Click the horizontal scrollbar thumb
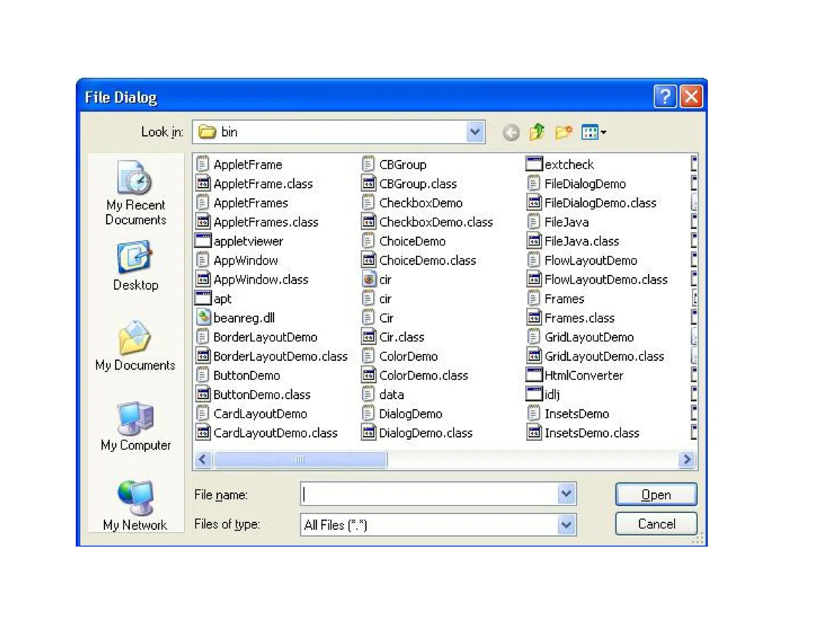 pos(299,459)
